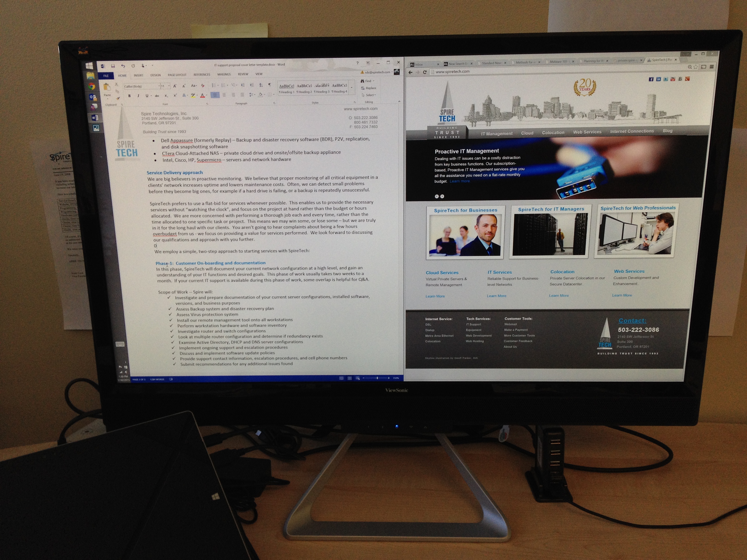Open IT Management in the site navigation
This screenshot has width=747, height=560.
pyautogui.click(x=497, y=134)
